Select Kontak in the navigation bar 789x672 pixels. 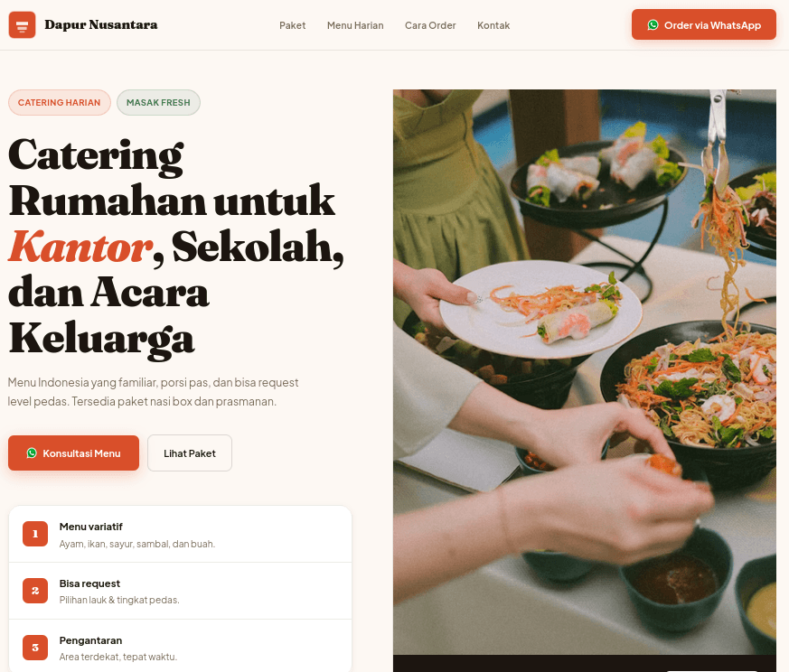click(x=493, y=25)
